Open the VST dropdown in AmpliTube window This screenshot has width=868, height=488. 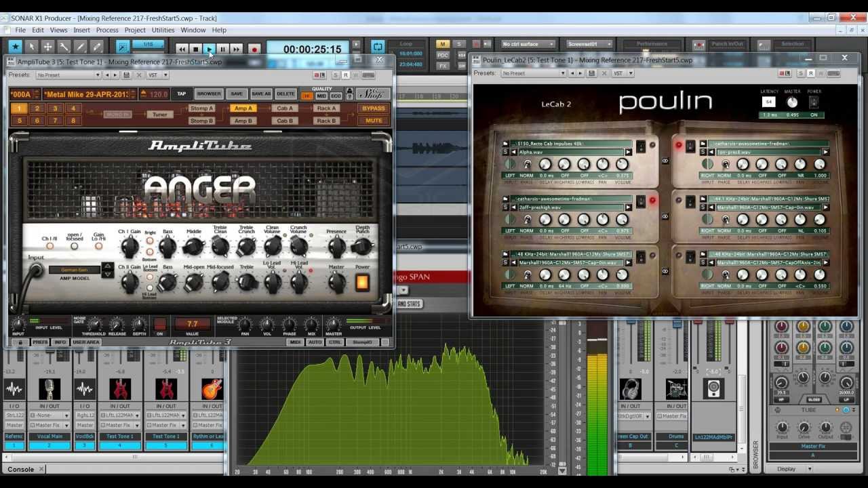pyautogui.click(x=156, y=75)
